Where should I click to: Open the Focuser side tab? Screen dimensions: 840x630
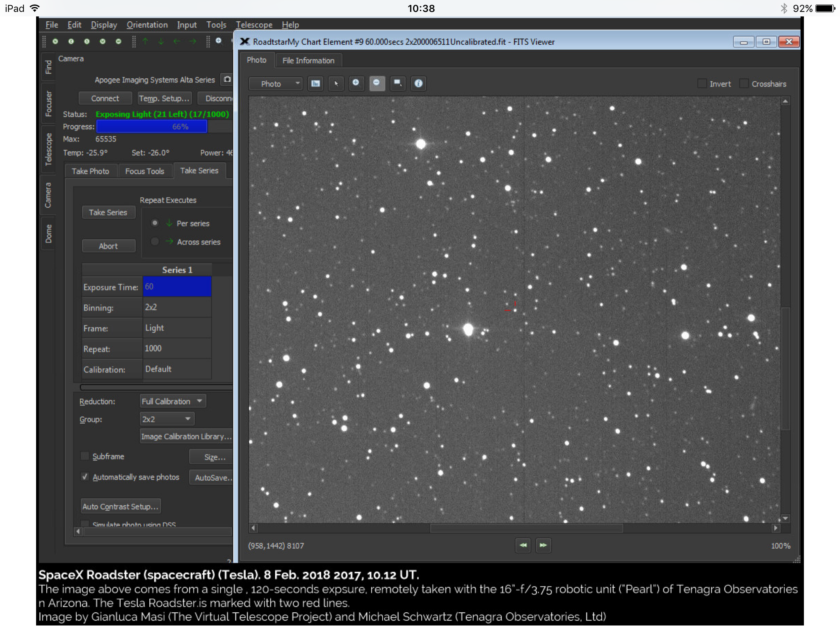48,103
